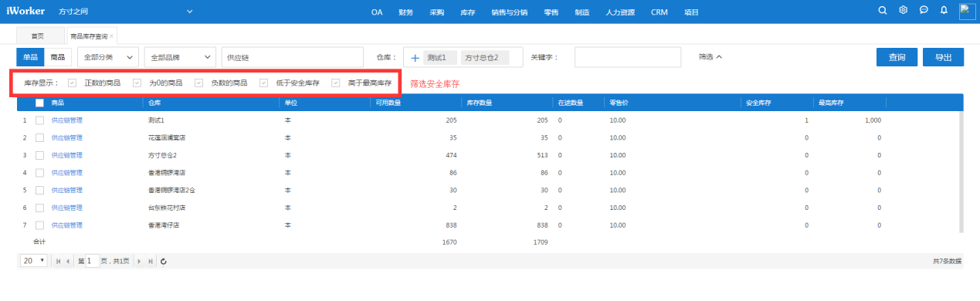Toggle 低于安全库存 checkbox

pos(264,83)
